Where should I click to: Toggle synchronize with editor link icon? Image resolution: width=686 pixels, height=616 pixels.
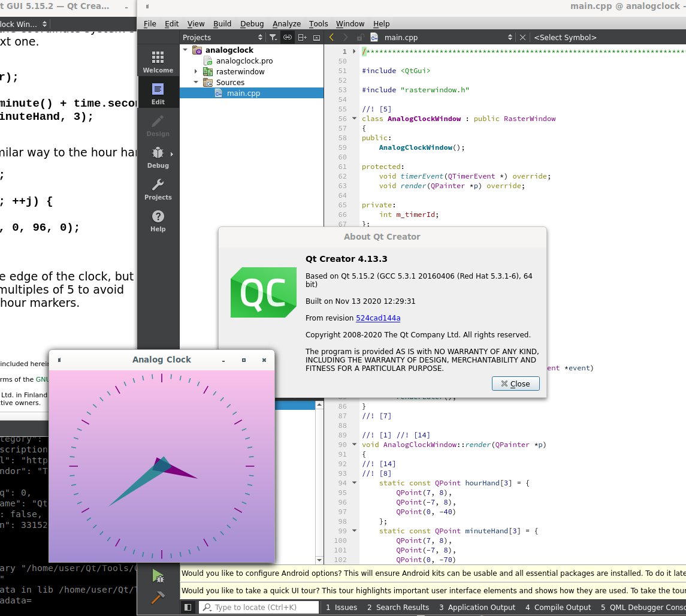pyautogui.click(x=288, y=38)
